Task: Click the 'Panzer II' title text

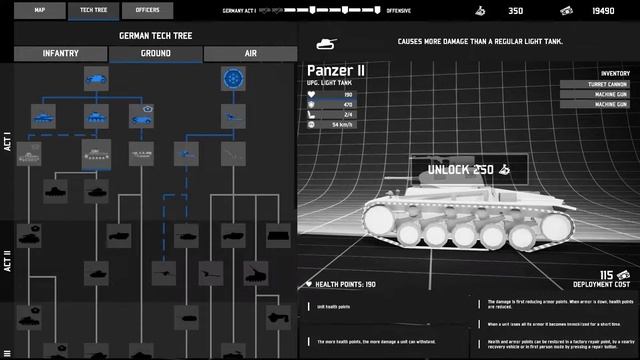Action: [336, 70]
